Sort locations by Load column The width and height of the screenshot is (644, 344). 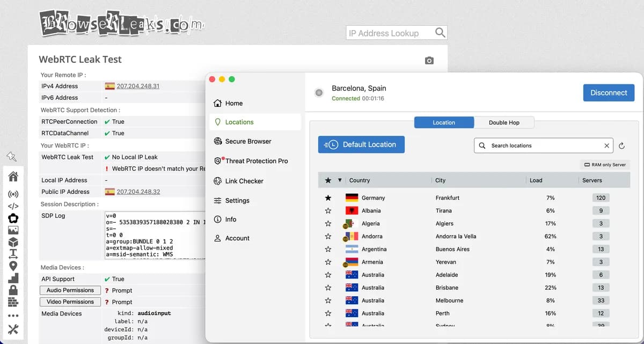[x=536, y=180]
